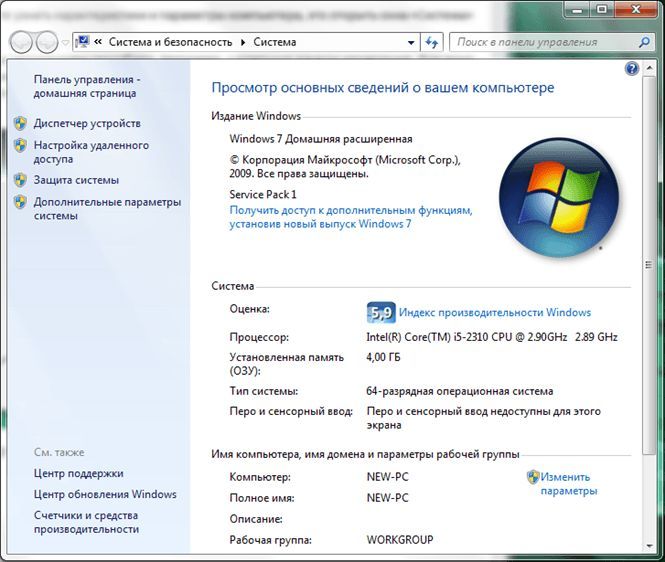
Task: Click the Intel(R) Core(TM) i5-2310 processor value
Action: click(492, 337)
